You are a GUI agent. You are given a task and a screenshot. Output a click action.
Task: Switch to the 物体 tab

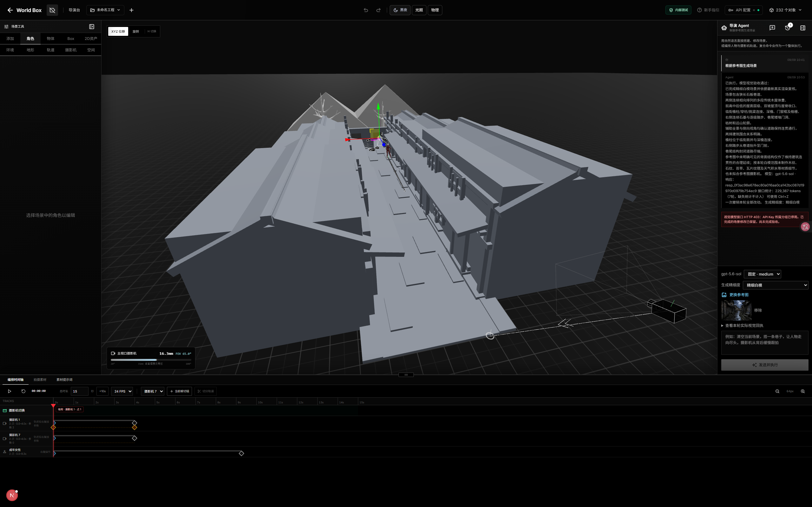point(50,39)
